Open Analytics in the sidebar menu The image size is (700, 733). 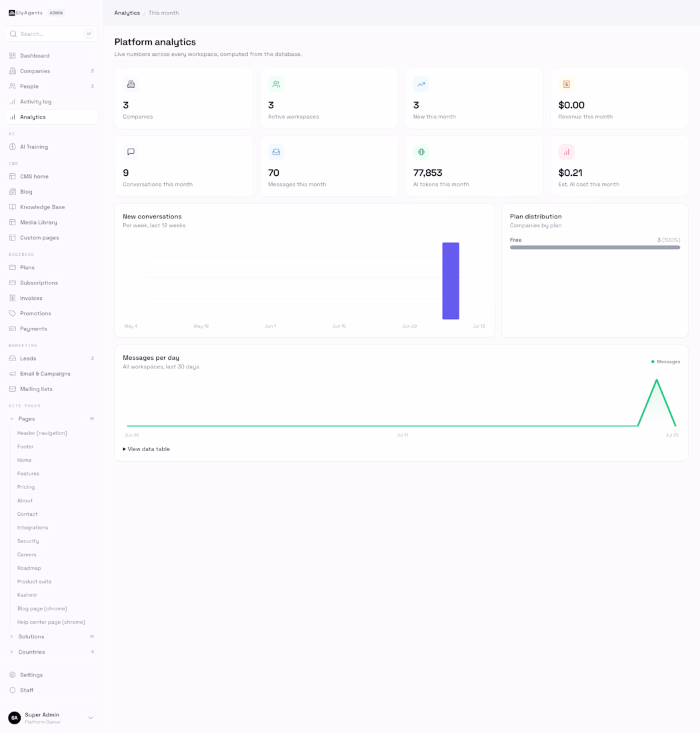tap(51, 117)
